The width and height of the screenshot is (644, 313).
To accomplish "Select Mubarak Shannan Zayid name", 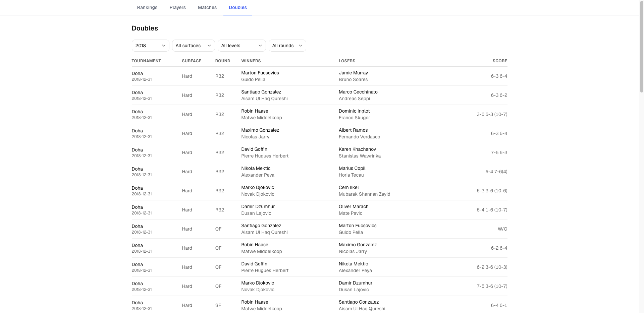I will (364, 194).
